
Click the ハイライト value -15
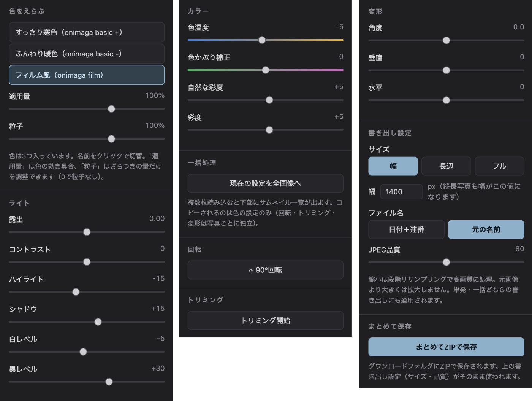158,278
